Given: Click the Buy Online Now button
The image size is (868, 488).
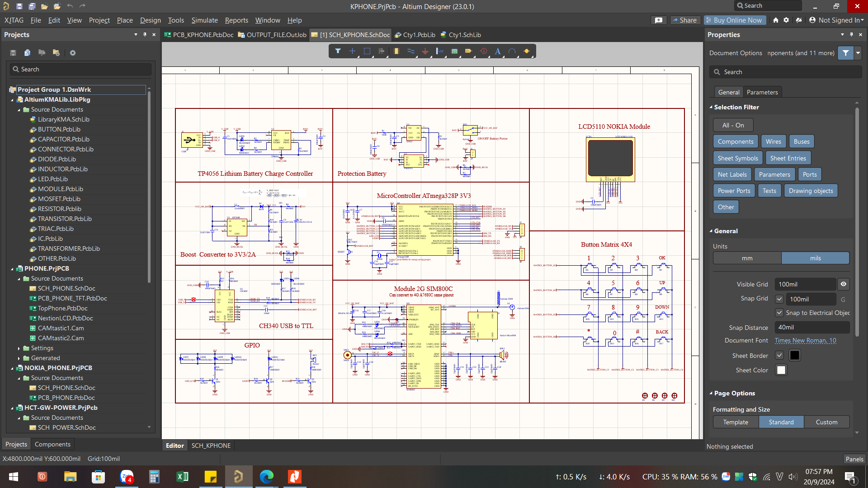Looking at the screenshot, I should coord(734,20).
